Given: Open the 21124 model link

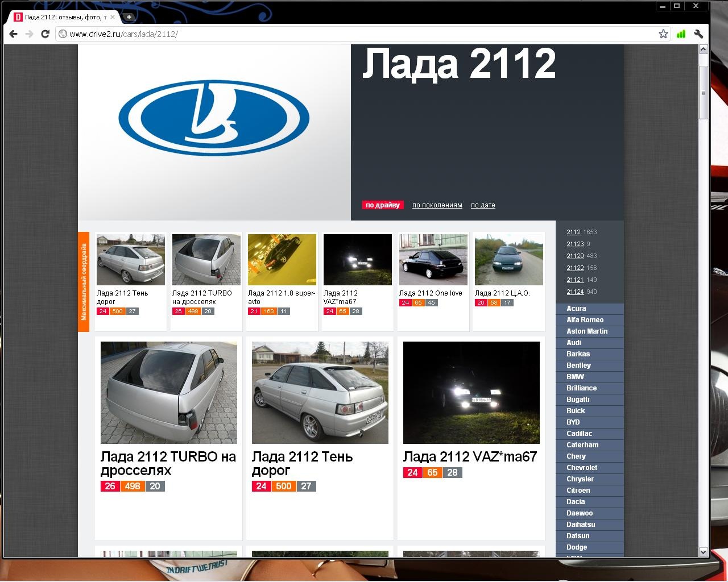Looking at the screenshot, I should click(575, 292).
